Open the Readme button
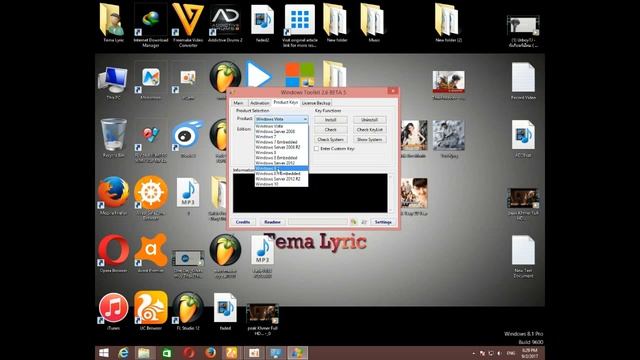640x360 pixels. [272, 222]
